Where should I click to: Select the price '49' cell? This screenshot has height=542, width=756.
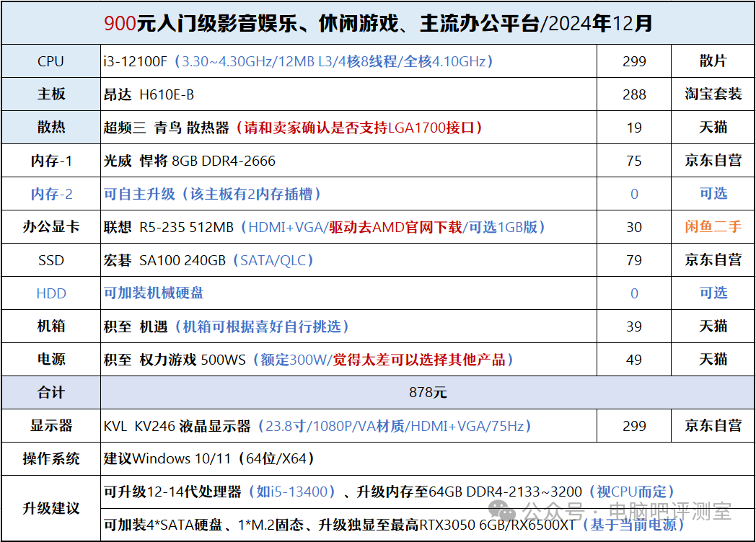click(x=634, y=360)
